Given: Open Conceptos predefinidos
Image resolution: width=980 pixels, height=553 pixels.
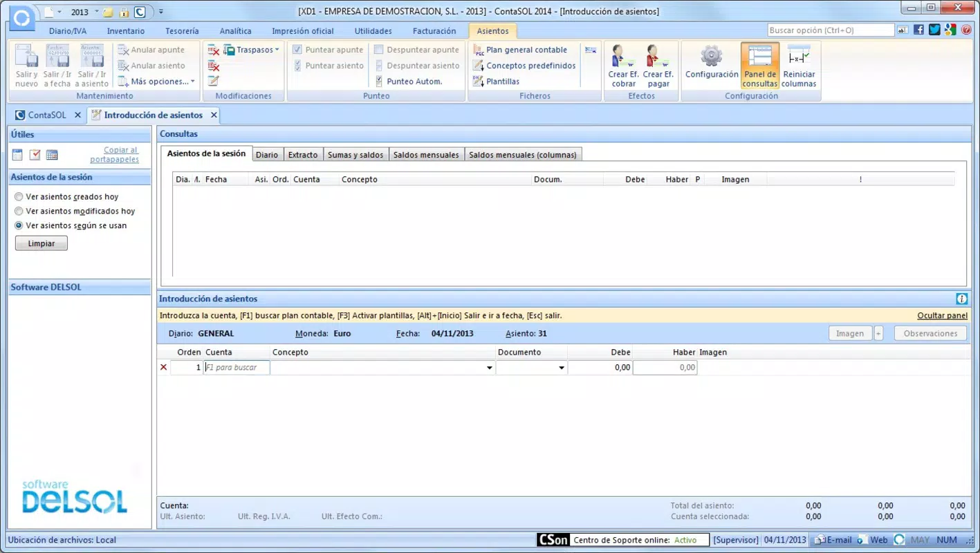Looking at the screenshot, I should pos(524,66).
